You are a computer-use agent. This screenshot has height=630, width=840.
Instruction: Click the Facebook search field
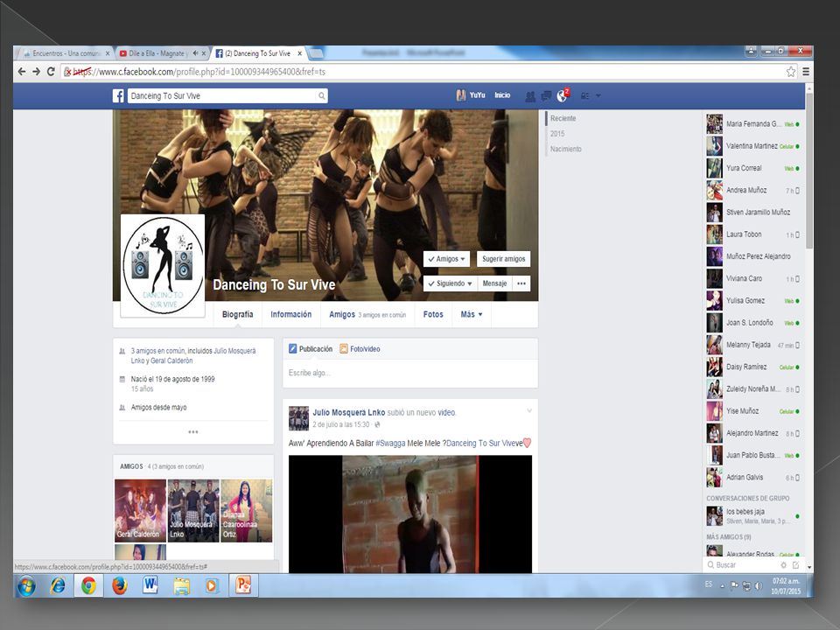pyautogui.click(x=222, y=96)
